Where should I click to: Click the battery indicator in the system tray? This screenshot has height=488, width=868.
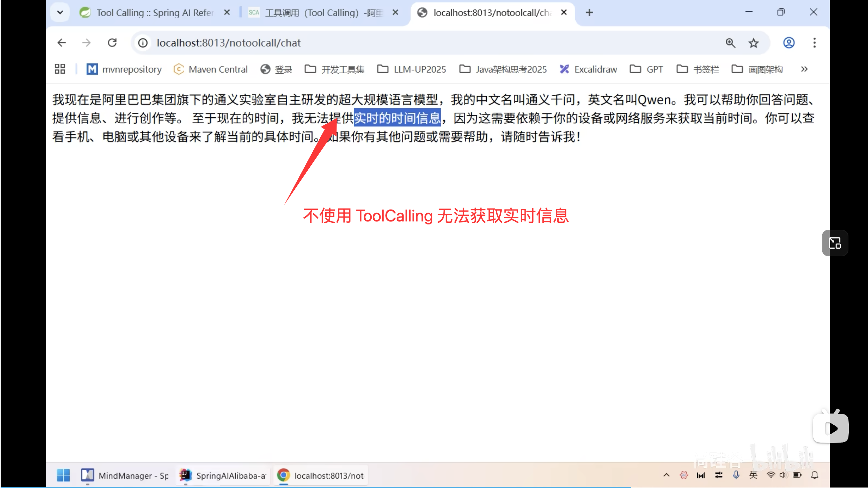pyautogui.click(x=797, y=475)
